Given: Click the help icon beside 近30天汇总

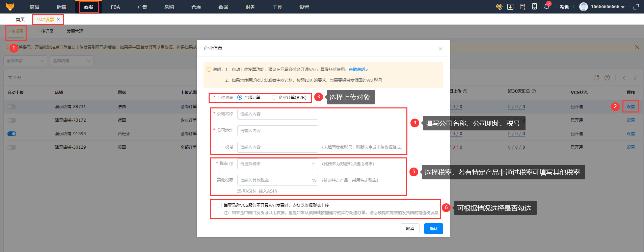Looking at the screenshot, I should [x=534, y=91].
